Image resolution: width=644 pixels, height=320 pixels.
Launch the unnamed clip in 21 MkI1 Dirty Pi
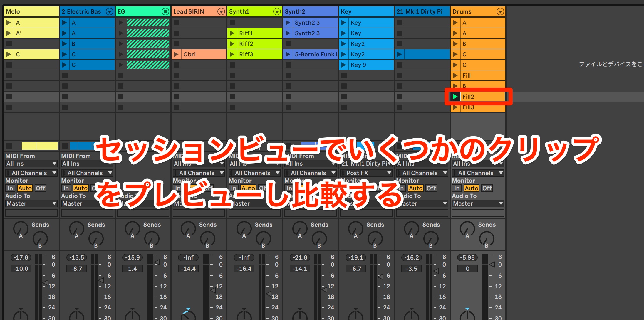(x=400, y=54)
